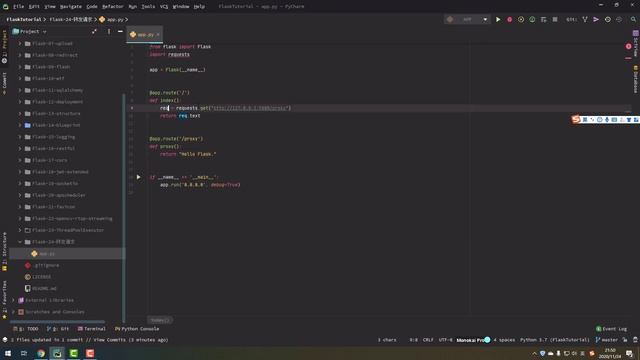The height and width of the screenshot is (360, 640).
Task: Toggle the Favorites tool window stripe button
Action: (4, 299)
